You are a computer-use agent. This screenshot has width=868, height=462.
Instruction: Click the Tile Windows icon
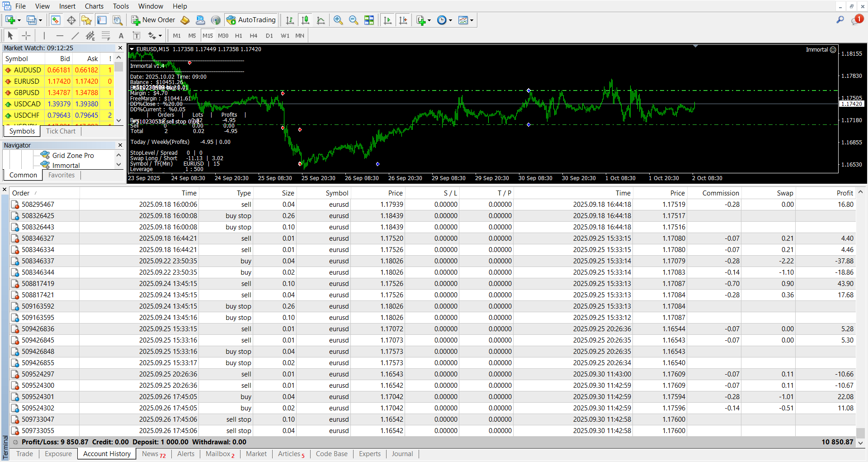click(x=369, y=20)
